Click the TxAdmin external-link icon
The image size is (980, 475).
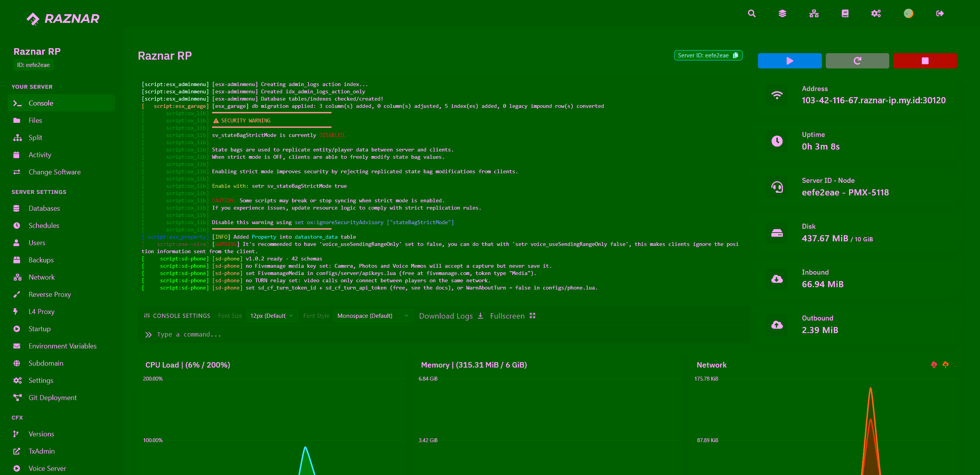pyautogui.click(x=16, y=451)
